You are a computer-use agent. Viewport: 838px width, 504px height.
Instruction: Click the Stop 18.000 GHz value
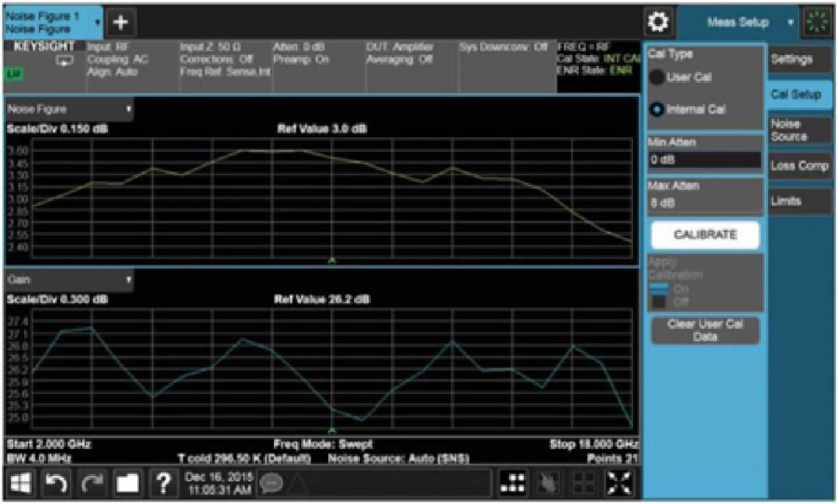[x=594, y=444]
